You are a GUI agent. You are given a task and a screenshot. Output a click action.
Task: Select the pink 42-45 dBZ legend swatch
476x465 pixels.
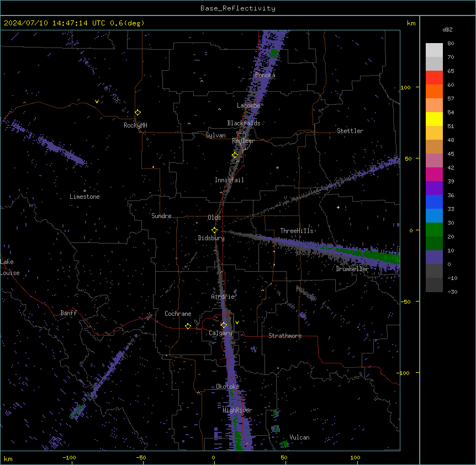tap(434, 161)
